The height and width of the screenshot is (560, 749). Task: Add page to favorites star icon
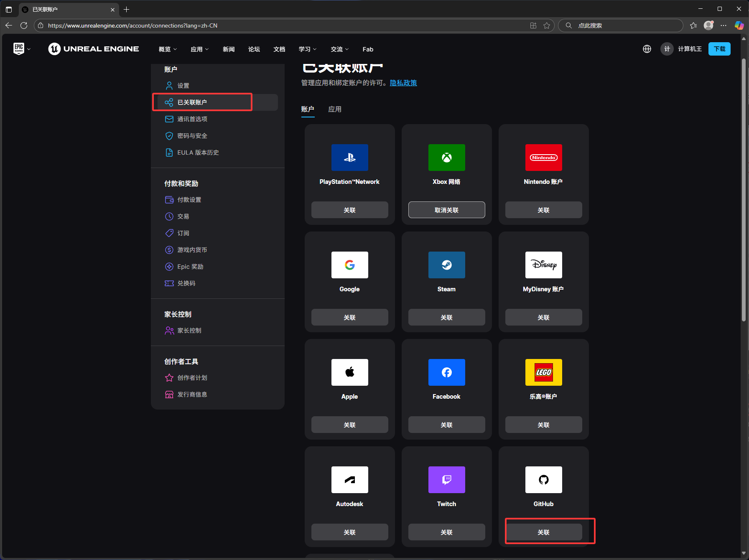pos(547,25)
